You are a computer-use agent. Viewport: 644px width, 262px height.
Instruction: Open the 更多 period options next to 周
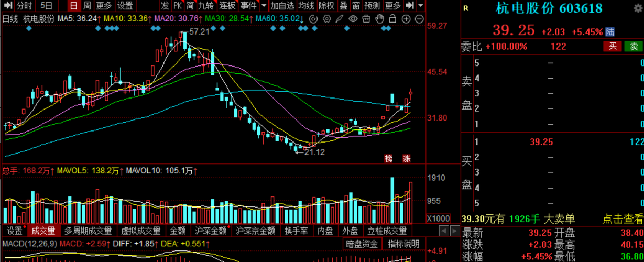point(104,6)
